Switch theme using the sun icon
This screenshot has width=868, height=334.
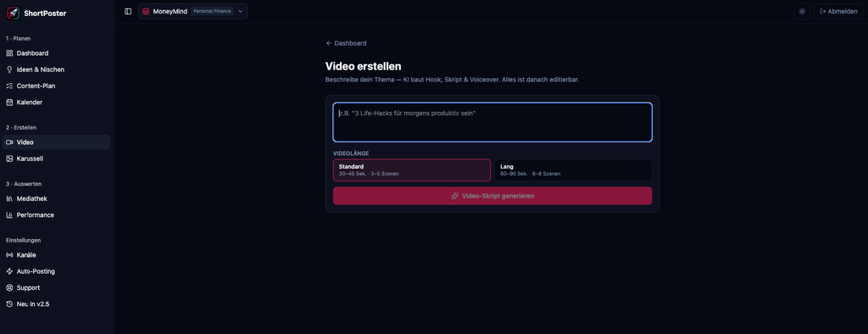[802, 11]
